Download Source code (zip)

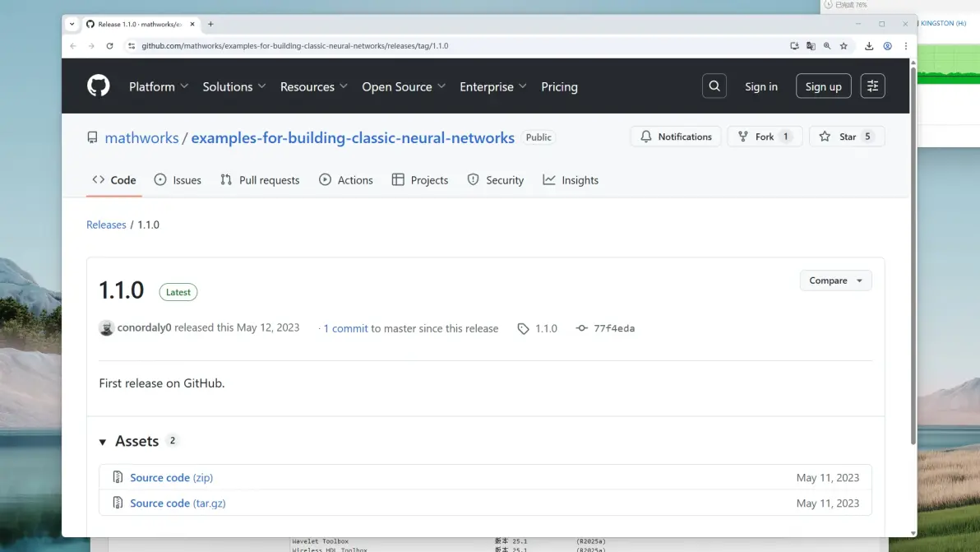point(171,478)
